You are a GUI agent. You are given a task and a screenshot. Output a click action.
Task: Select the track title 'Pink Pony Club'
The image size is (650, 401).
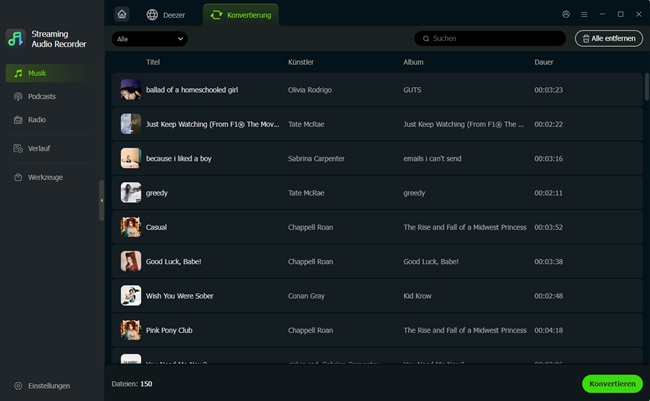point(169,331)
